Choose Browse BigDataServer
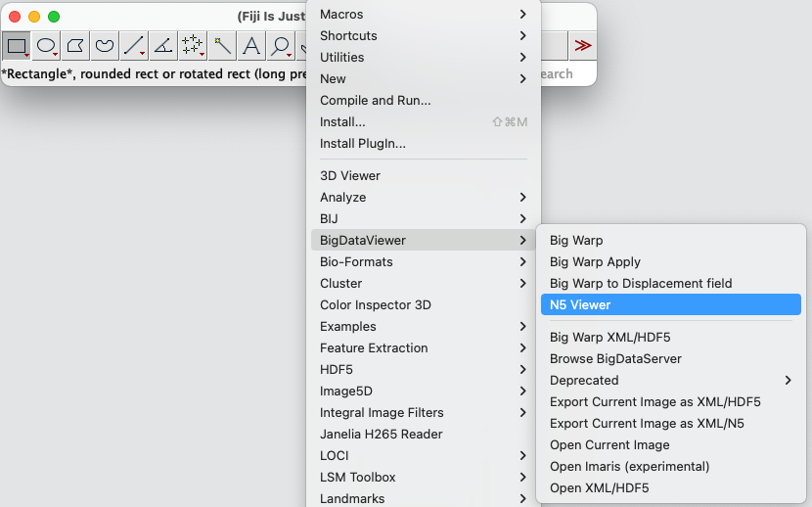This screenshot has width=812, height=507. (670, 359)
